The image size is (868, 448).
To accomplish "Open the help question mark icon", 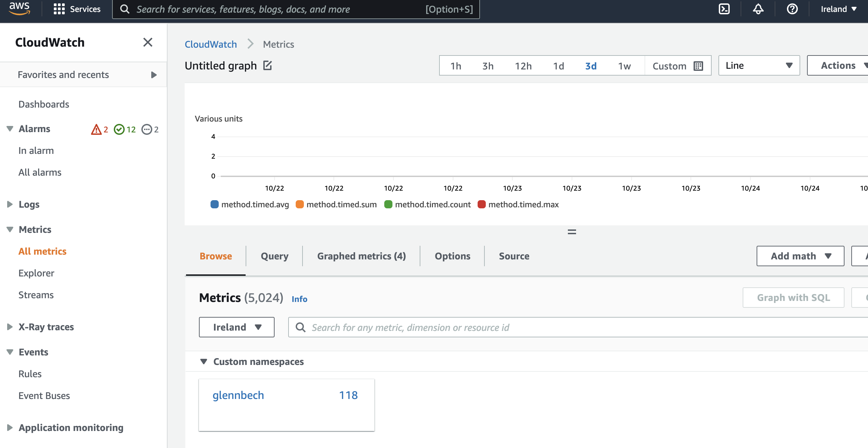I will pos(792,9).
